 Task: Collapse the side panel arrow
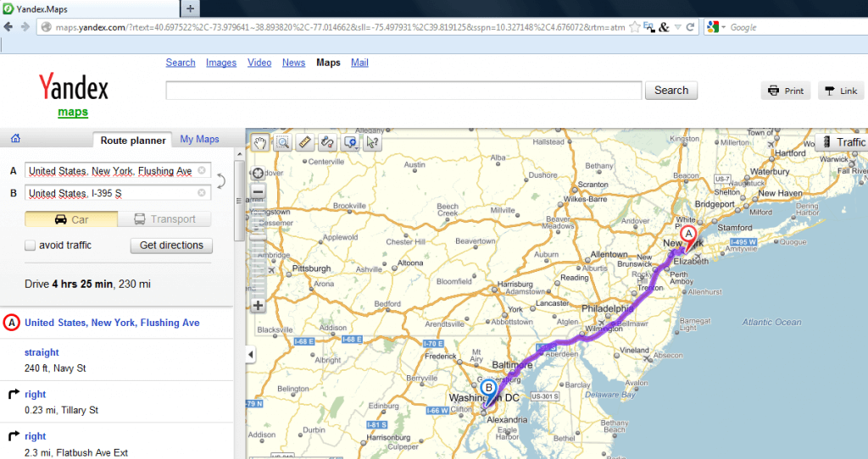(251, 355)
